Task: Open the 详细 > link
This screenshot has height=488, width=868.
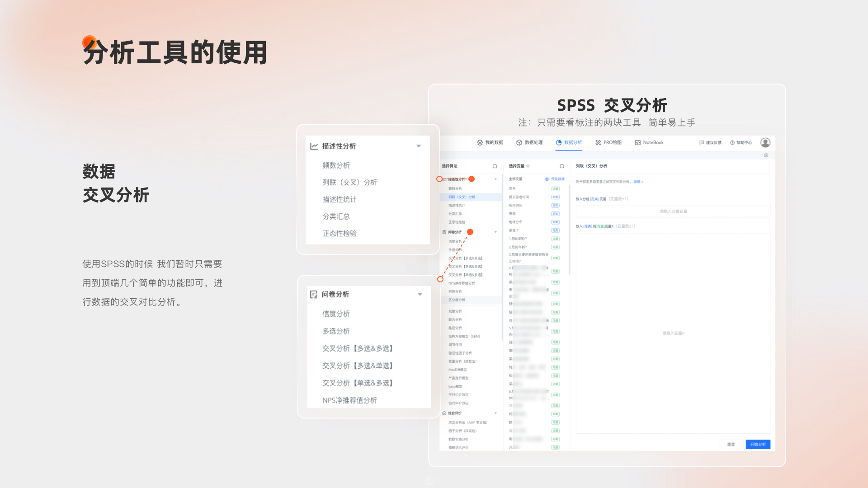Action: point(638,182)
